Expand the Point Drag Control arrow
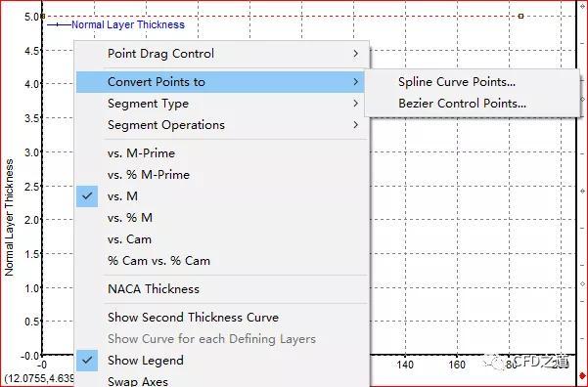This screenshot has width=588, height=387. tap(355, 54)
